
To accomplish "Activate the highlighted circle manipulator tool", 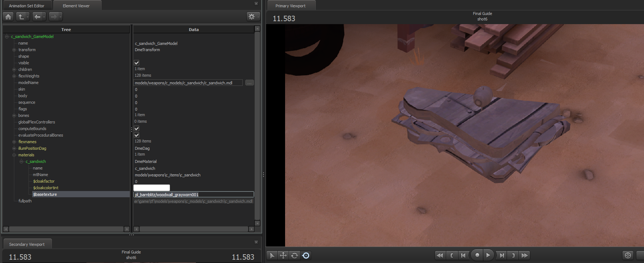I will [306, 255].
